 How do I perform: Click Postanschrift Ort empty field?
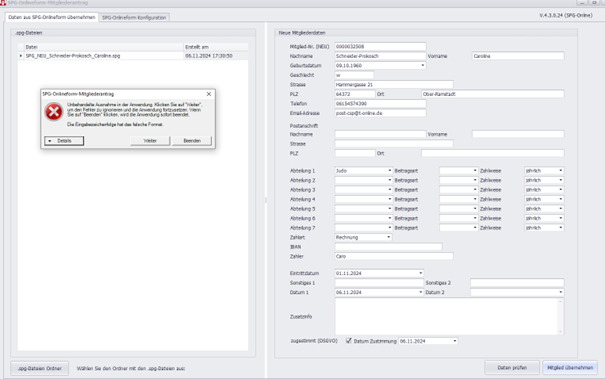[493, 153]
